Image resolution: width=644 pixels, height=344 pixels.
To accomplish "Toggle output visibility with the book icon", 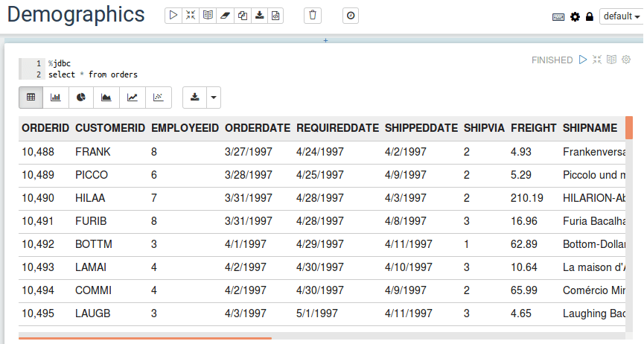I will 208,16.
